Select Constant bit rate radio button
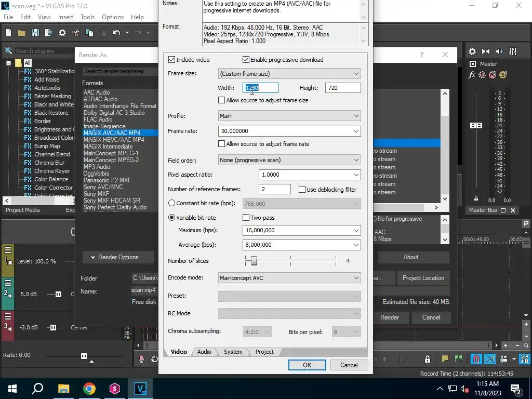The width and height of the screenshot is (532, 399). [171, 203]
